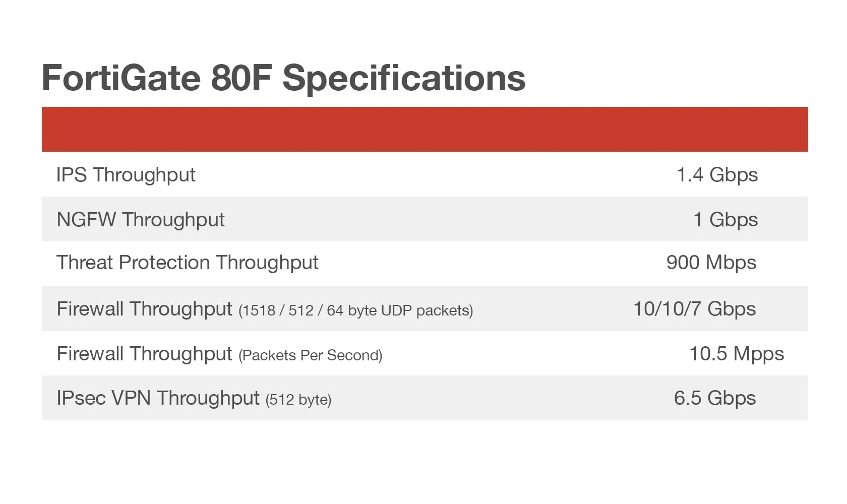Select the IPsec VPN Throughput label
This screenshot has width=847, height=504.
158,398
